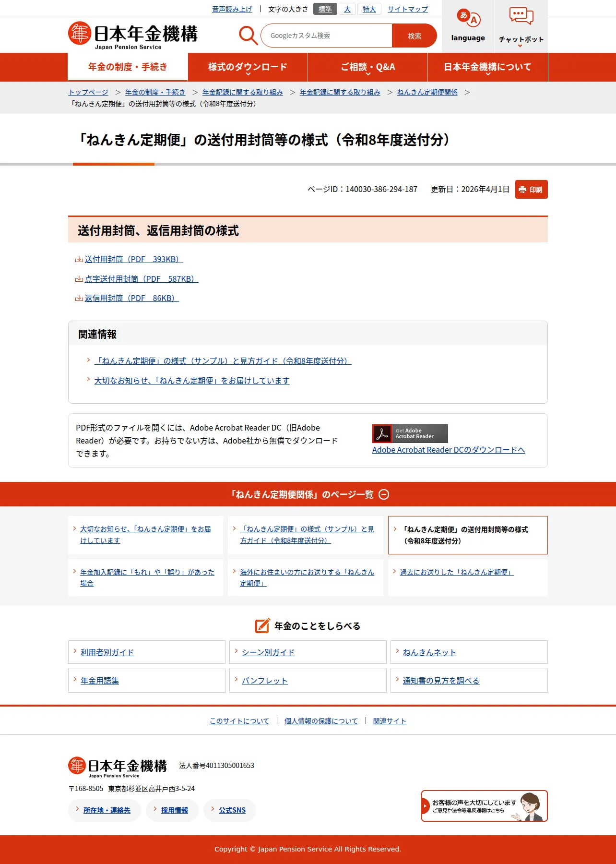Open the 年金の制度・手続き tab
This screenshot has height=864, width=616.
[x=128, y=67]
